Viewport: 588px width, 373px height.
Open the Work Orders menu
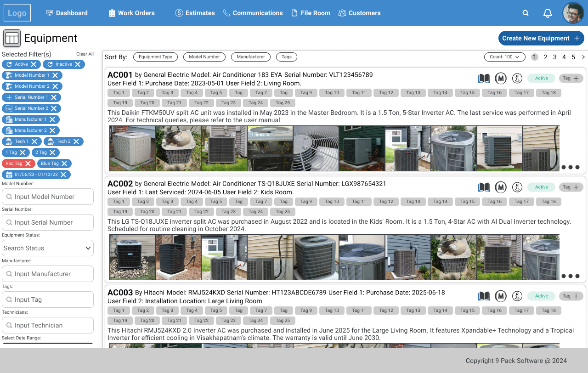[x=131, y=13]
